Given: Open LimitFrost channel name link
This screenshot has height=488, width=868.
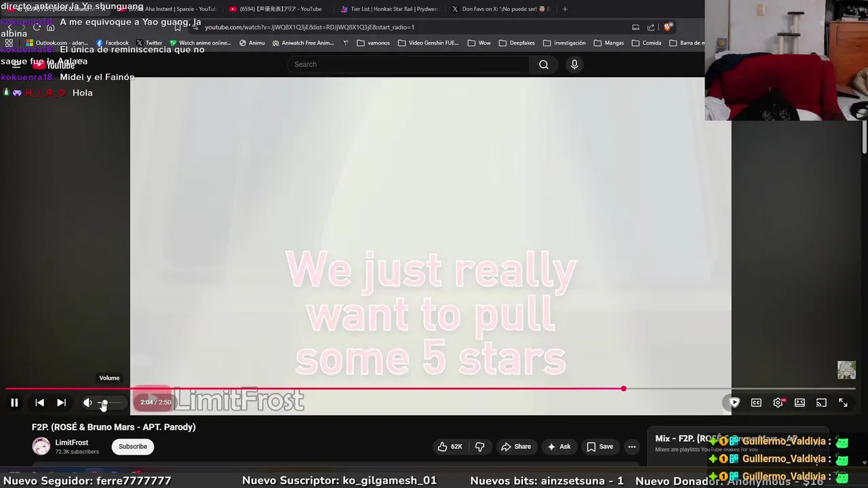Looking at the screenshot, I should tap(72, 443).
